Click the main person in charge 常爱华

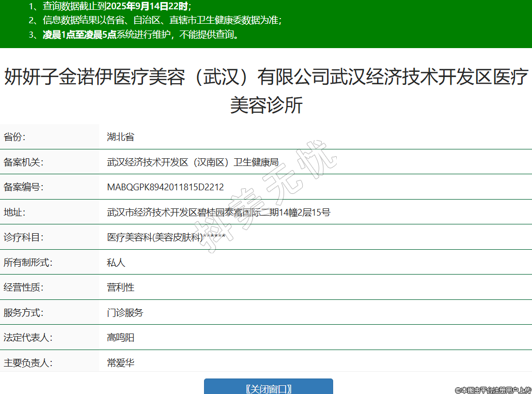click(120, 363)
